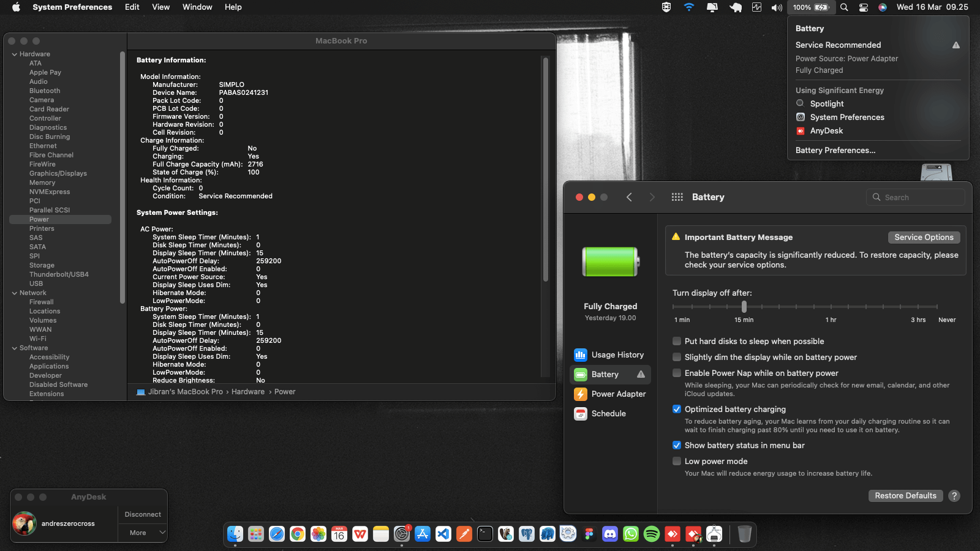Click the show-all grid icon in Battery window
The height and width of the screenshot is (551, 980).
pos(677,197)
